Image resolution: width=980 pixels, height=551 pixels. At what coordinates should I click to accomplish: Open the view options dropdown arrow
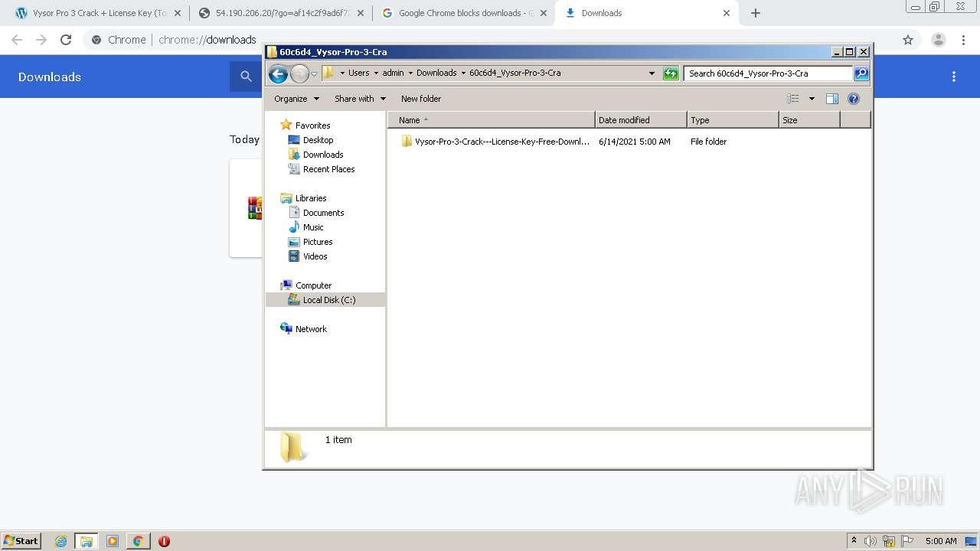click(812, 99)
